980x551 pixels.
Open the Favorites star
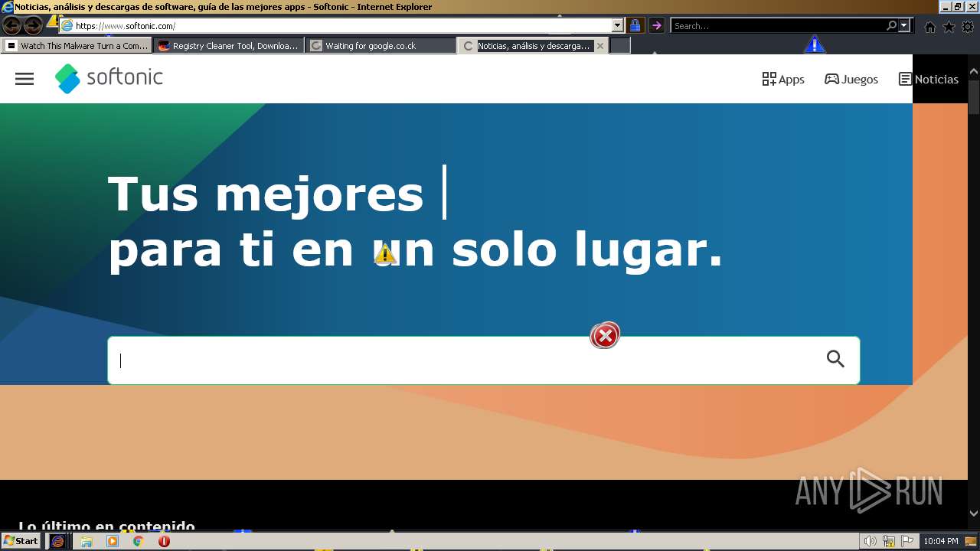[949, 27]
